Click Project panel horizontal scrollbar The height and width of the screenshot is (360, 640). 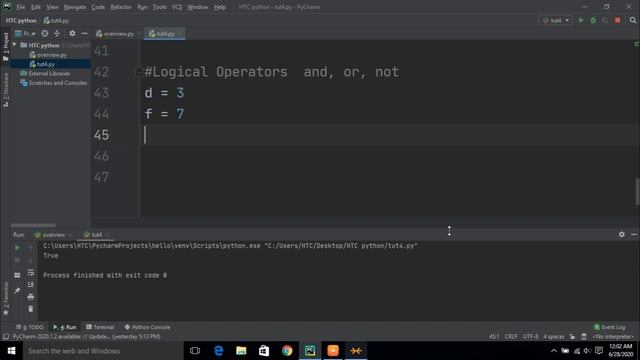tap(33, 225)
